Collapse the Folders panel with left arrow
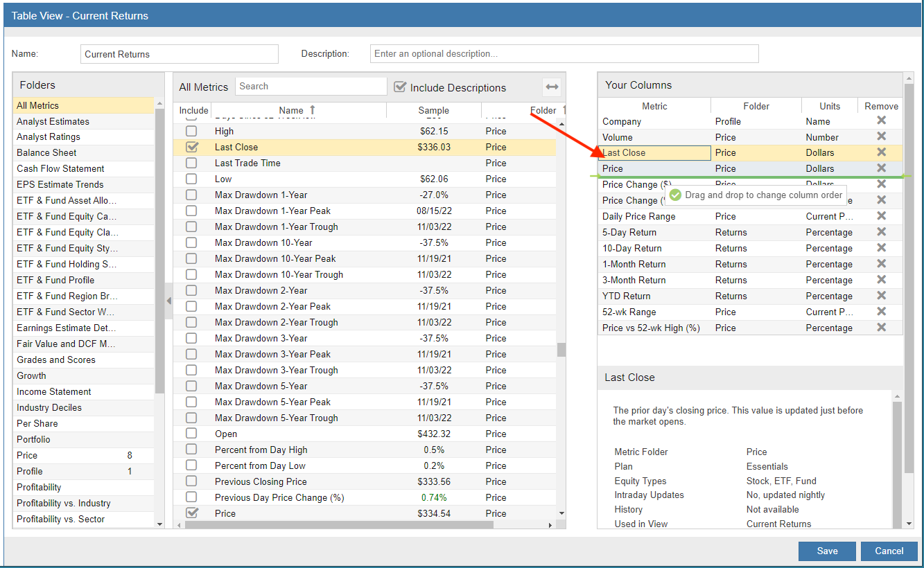The height and width of the screenshot is (568, 924). [168, 301]
